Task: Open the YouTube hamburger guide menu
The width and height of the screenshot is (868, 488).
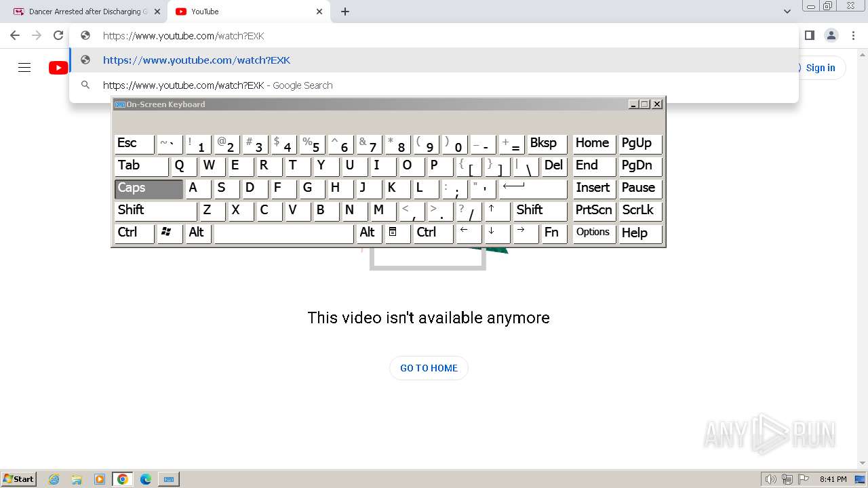Action: 24,68
